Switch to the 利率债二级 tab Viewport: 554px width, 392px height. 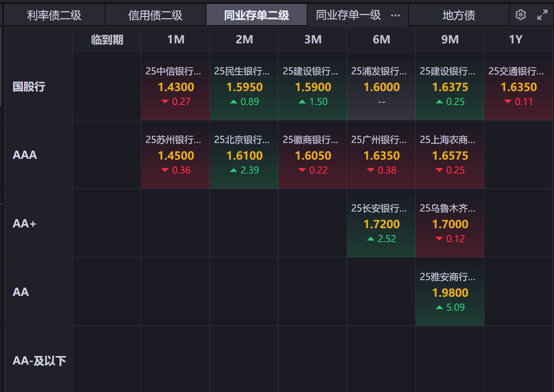pyautogui.click(x=54, y=15)
